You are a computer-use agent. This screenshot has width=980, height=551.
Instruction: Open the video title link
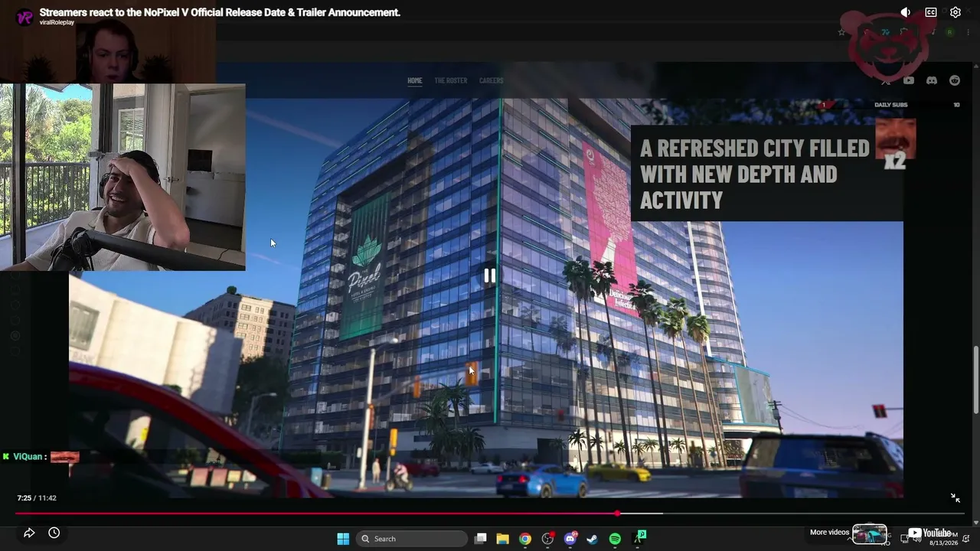220,12
